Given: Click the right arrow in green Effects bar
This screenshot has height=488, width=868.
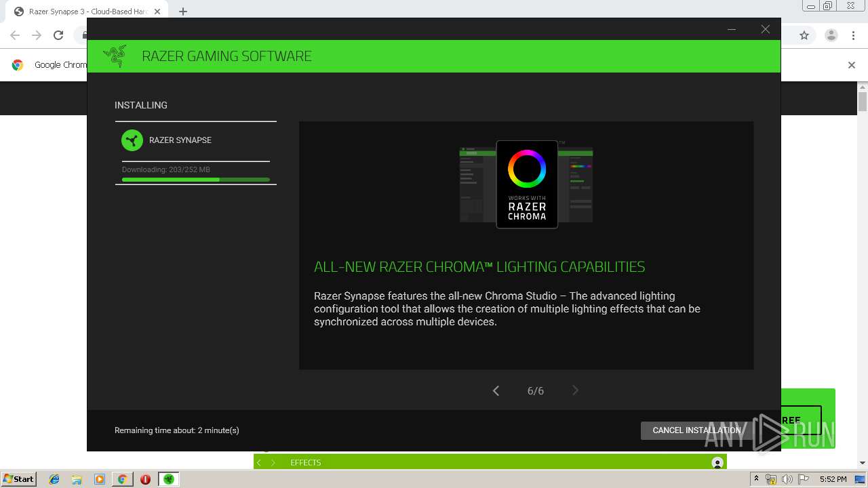Looking at the screenshot, I should pyautogui.click(x=273, y=462).
